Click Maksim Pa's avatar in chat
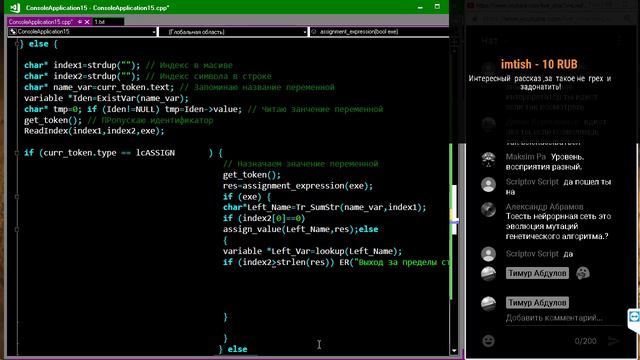The width and height of the screenshot is (640, 360). pos(488,160)
